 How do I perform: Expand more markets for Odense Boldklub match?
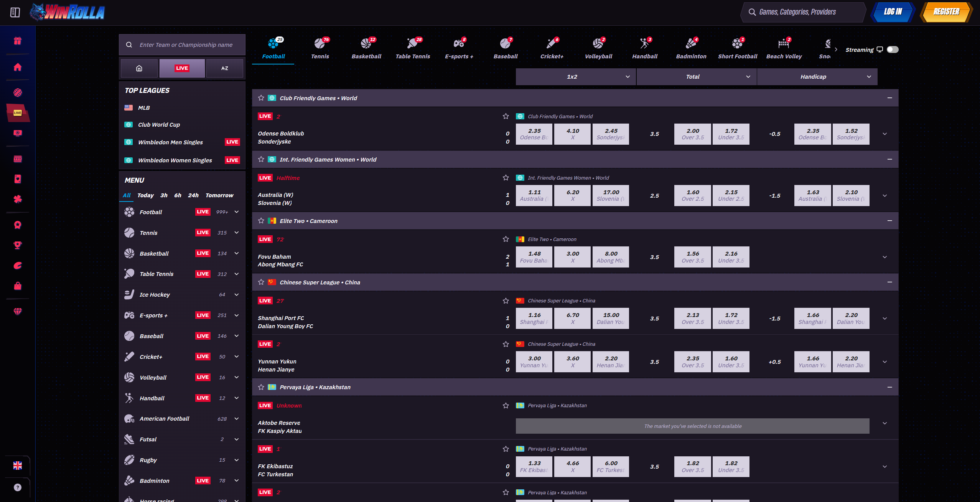coord(885,134)
